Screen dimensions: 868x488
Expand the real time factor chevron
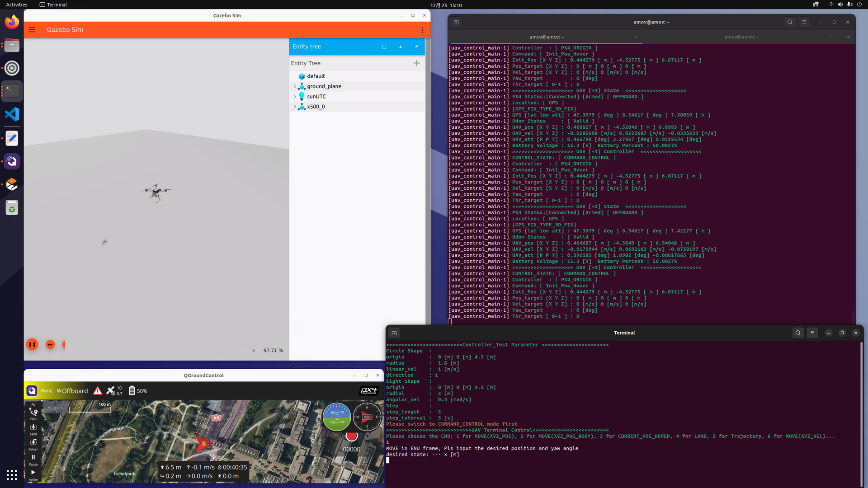click(x=254, y=351)
